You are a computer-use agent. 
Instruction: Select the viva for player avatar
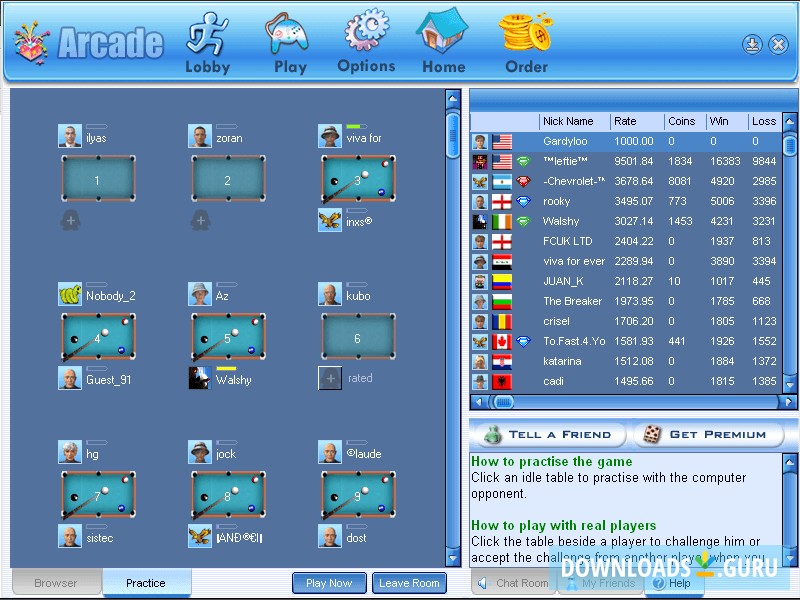330,136
